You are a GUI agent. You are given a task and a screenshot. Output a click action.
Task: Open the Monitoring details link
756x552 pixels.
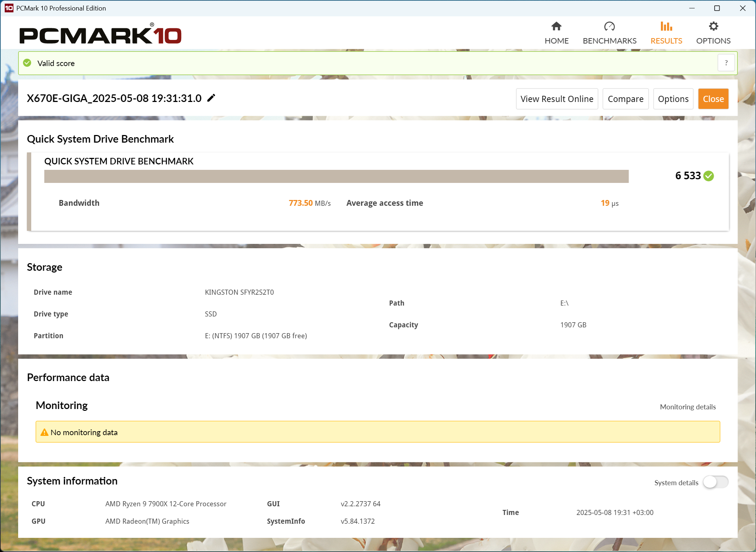[x=687, y=407]
